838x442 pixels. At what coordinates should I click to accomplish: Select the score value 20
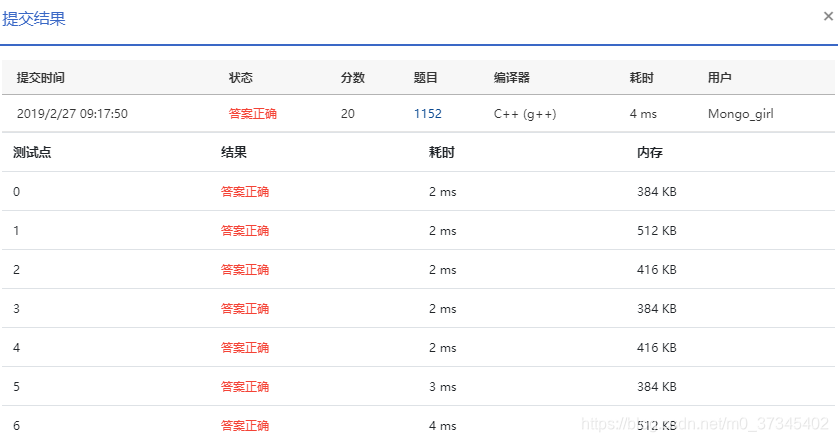[348, 114]
